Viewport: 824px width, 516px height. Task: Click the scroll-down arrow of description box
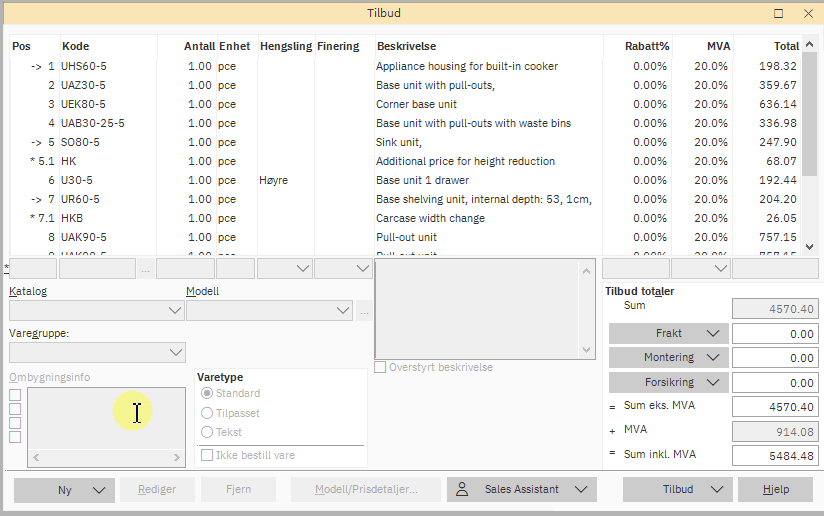coord(588,350)
